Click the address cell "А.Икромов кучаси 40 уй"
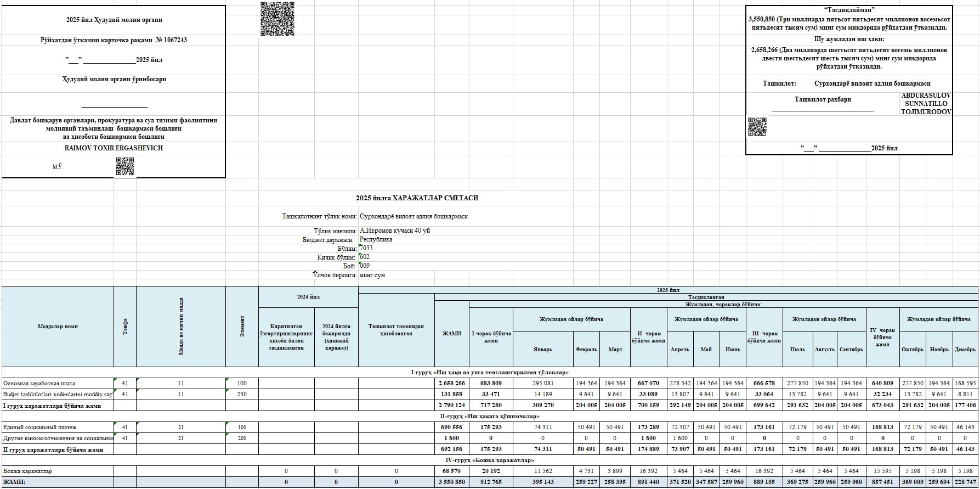980x489 pixels. coord(395,231)
